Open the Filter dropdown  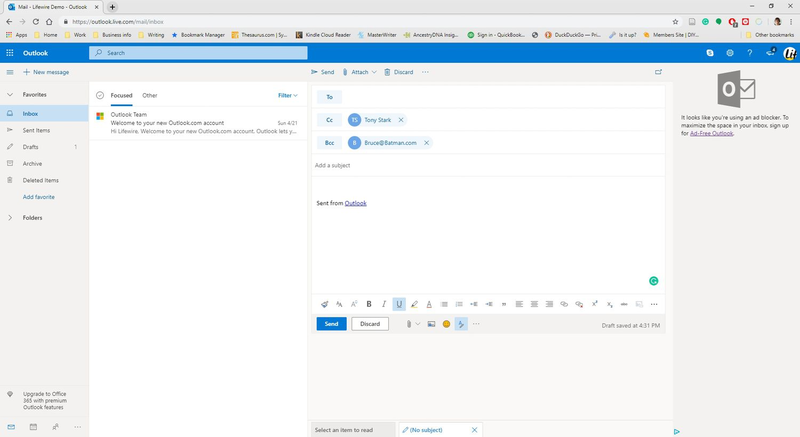tap(288, 95)
